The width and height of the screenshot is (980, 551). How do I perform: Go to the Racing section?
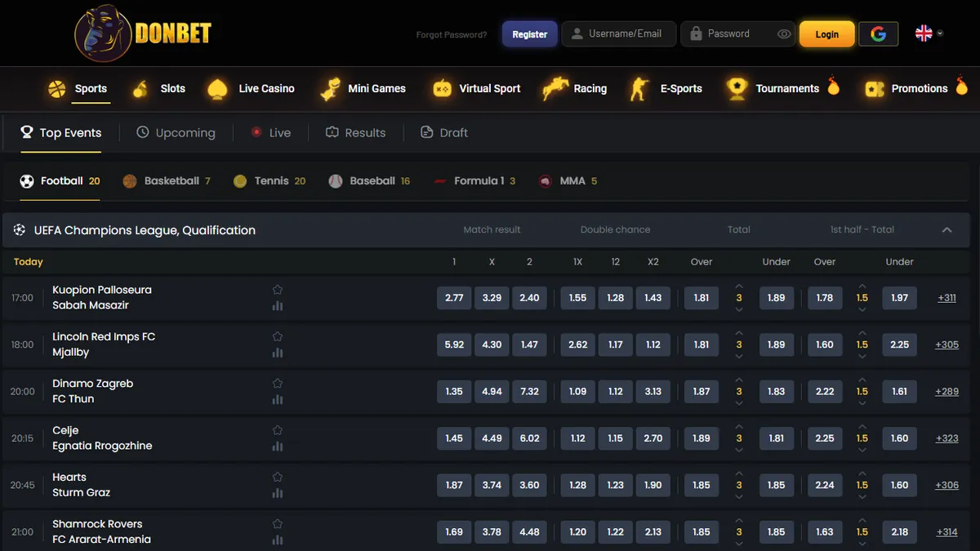click(x=575, y=88)
